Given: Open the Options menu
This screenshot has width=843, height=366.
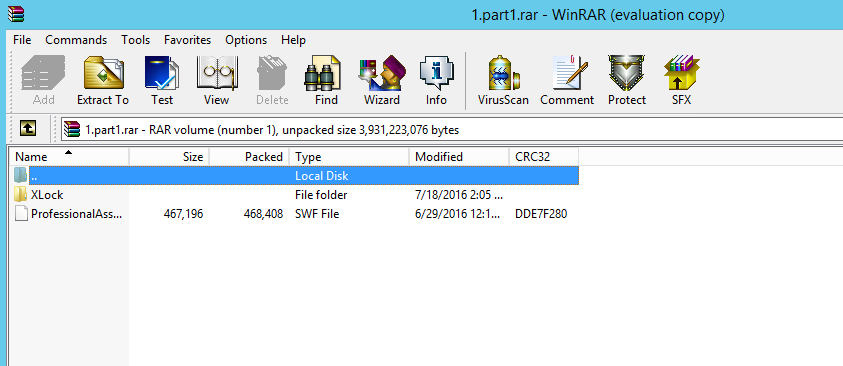Looking at the screenshot, I should click(246, 40).
